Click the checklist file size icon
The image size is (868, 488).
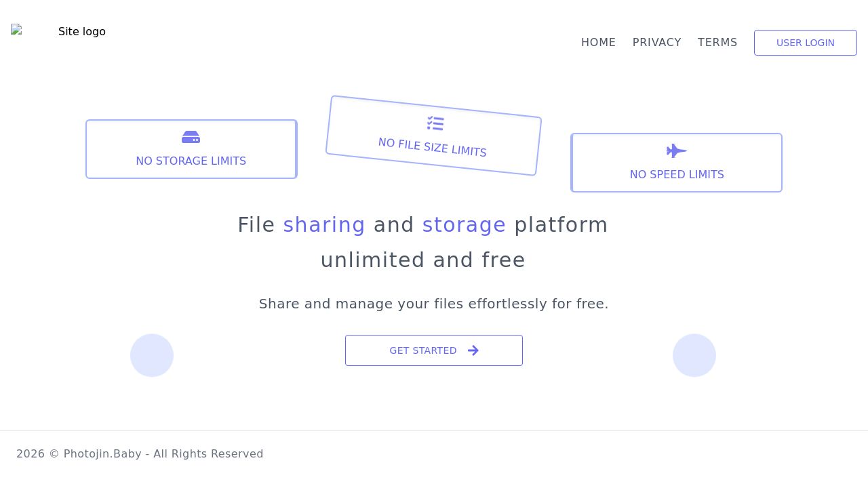click(x=435, y=123)
